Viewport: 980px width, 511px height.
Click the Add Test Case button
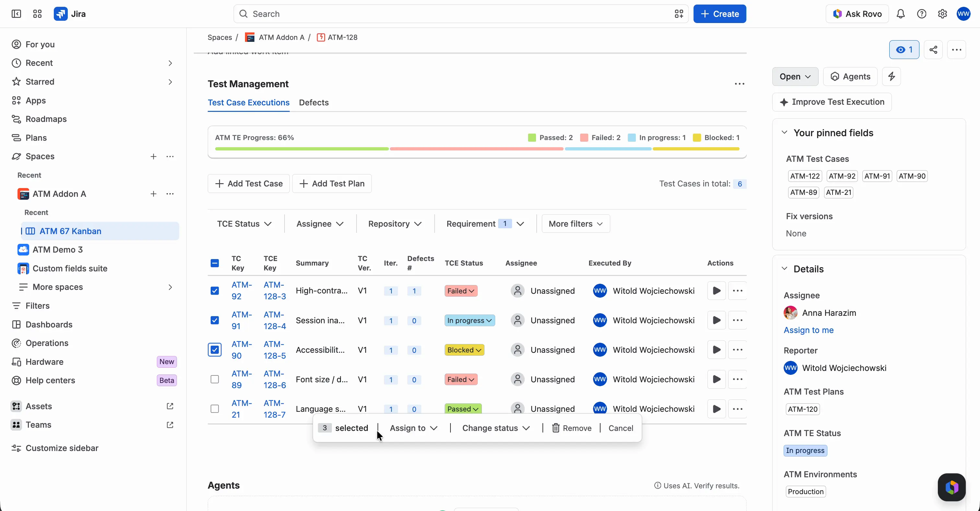(x=249, y=184)
